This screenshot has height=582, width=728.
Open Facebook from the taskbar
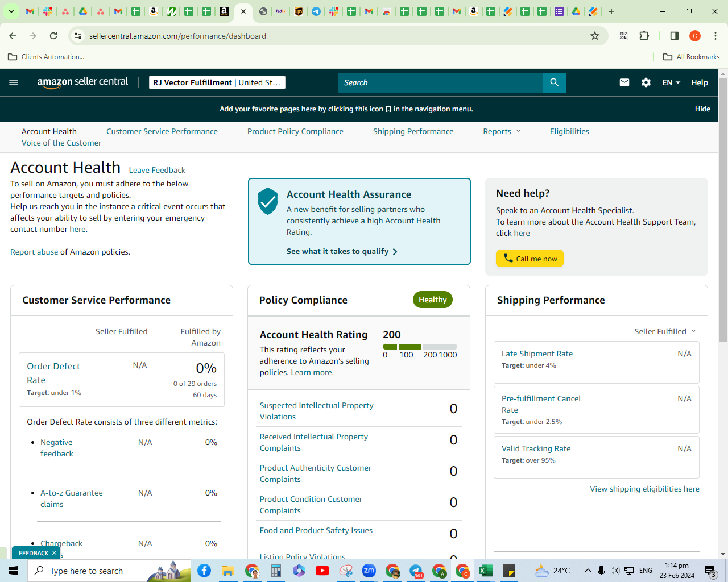coord(204,571)
